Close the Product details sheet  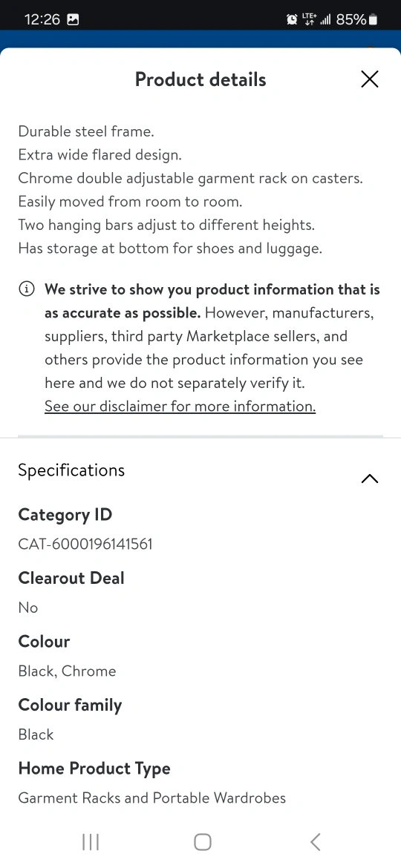(x=369, y=79)
